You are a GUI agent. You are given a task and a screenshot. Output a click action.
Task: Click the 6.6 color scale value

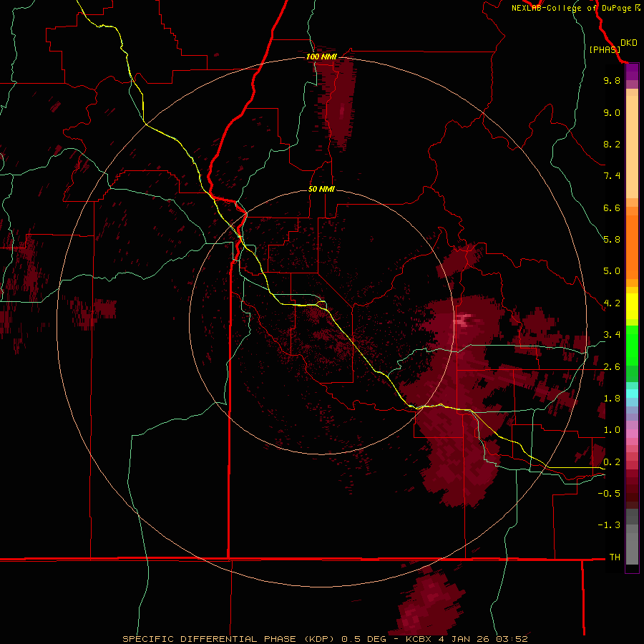click(x=612, y=208)
